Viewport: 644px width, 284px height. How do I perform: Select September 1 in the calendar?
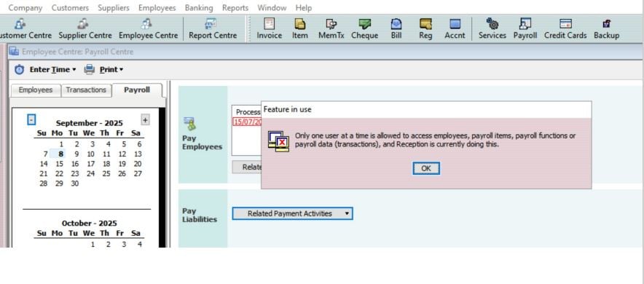pos(60,144)
